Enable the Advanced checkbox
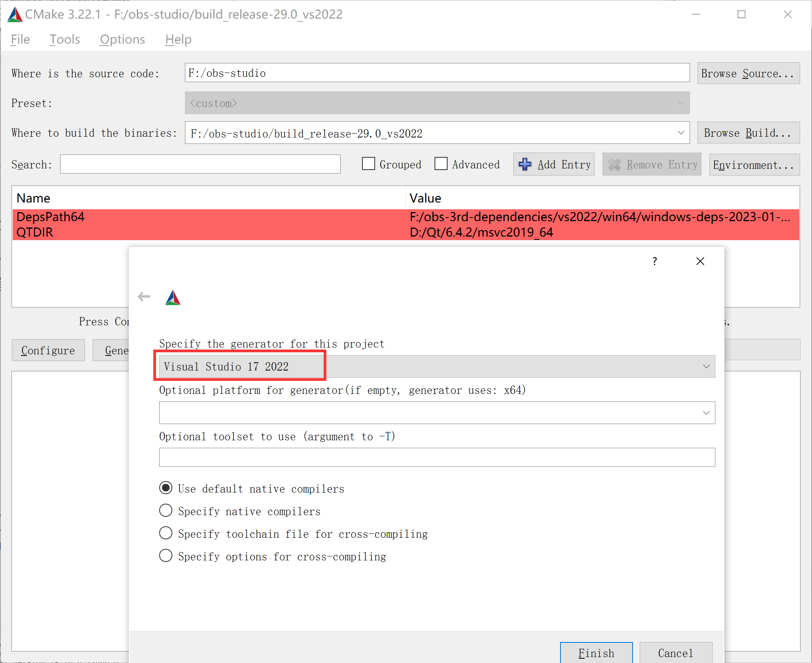The image size is (812, 663). (x=441, y=164)
